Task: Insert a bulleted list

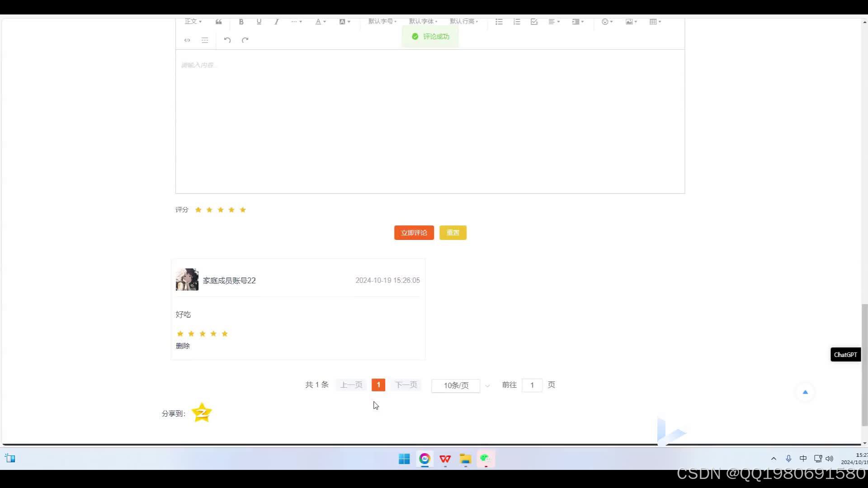Action: point(499,22)
